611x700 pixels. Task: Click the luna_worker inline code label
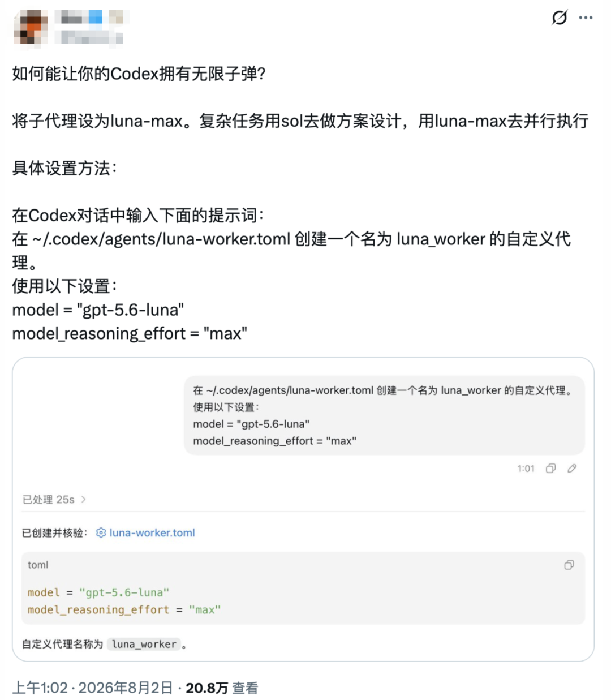click(144, 644)
